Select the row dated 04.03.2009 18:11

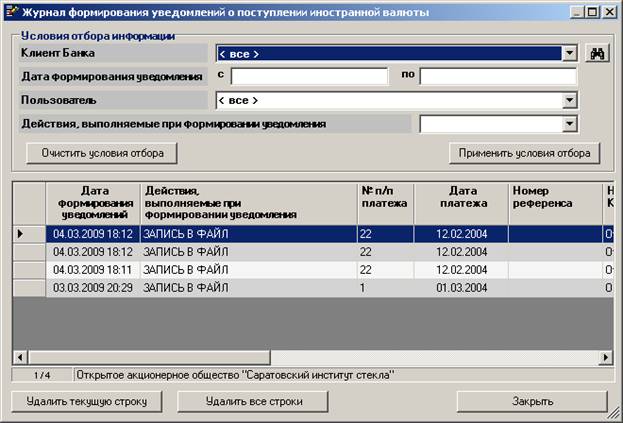click(x=90, y=270)
